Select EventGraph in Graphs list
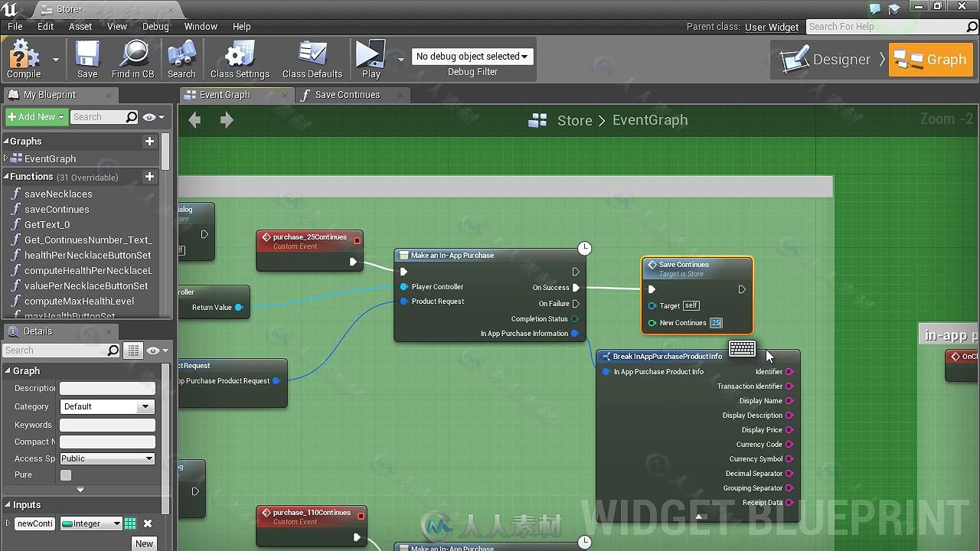Image resolution: width=980 pixels, height=551 pixels. click(50, 158)
